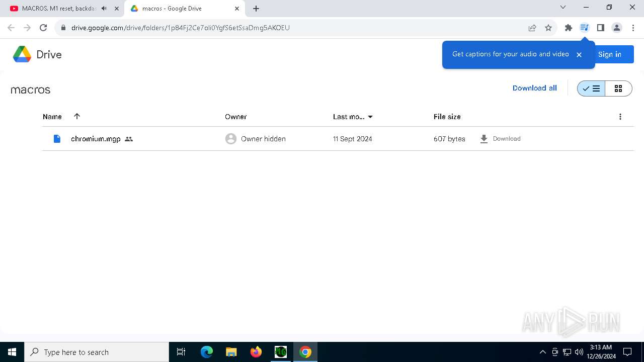The width and height of the screenshot is (644, 362).
Task: Click the taskbar search box
Action: pyautogui.click(x=97, y=352)
